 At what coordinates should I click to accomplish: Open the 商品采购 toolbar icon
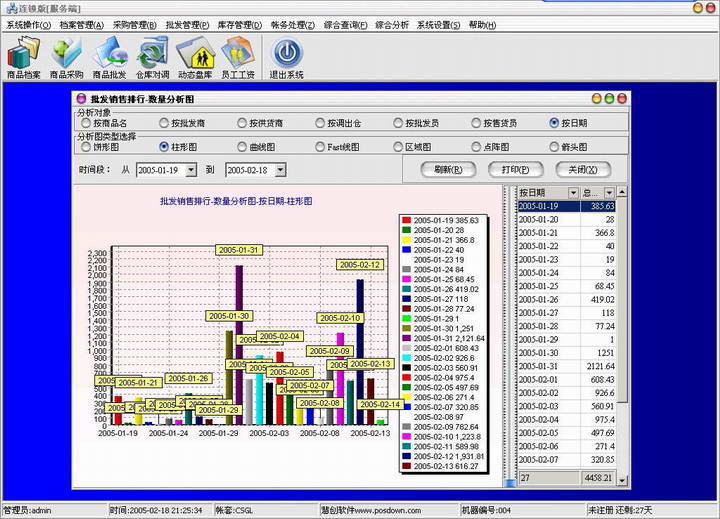coord(67,58)
